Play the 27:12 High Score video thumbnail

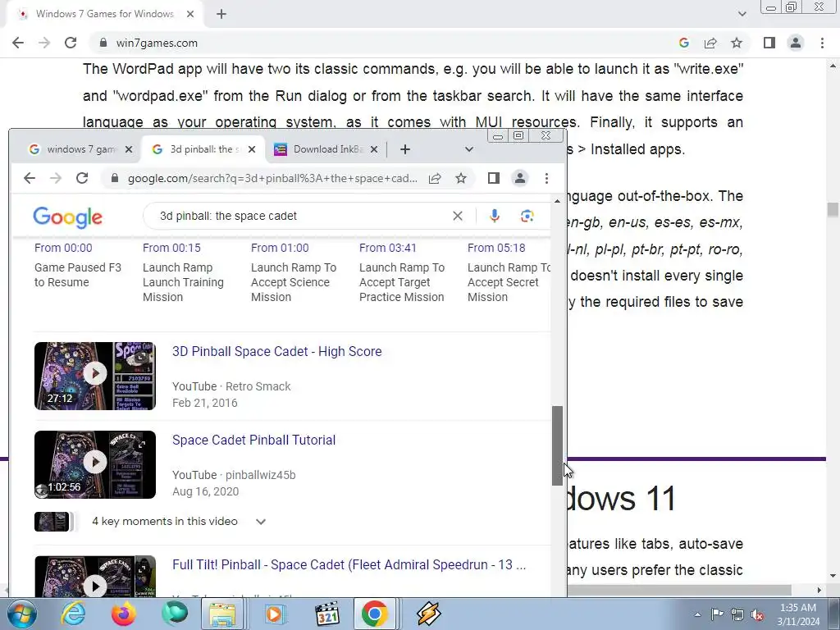[x=95, y=376]
